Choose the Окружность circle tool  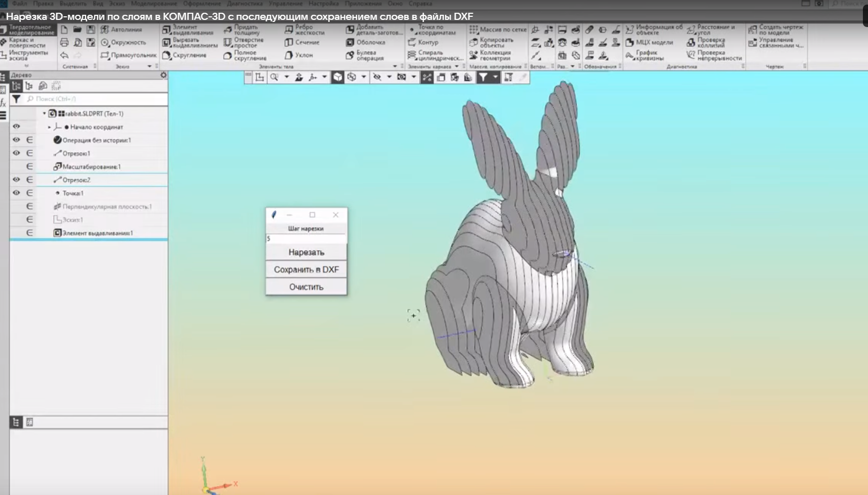[123, 42]
